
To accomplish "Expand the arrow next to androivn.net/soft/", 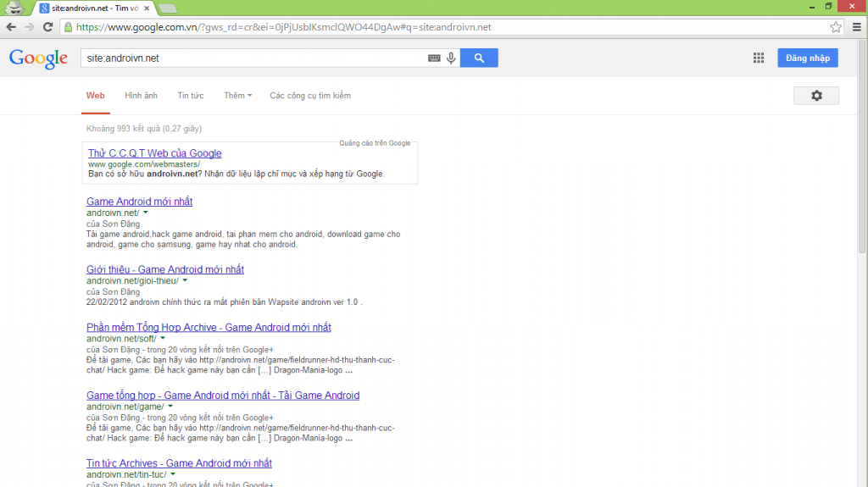I will pos(163,338).
